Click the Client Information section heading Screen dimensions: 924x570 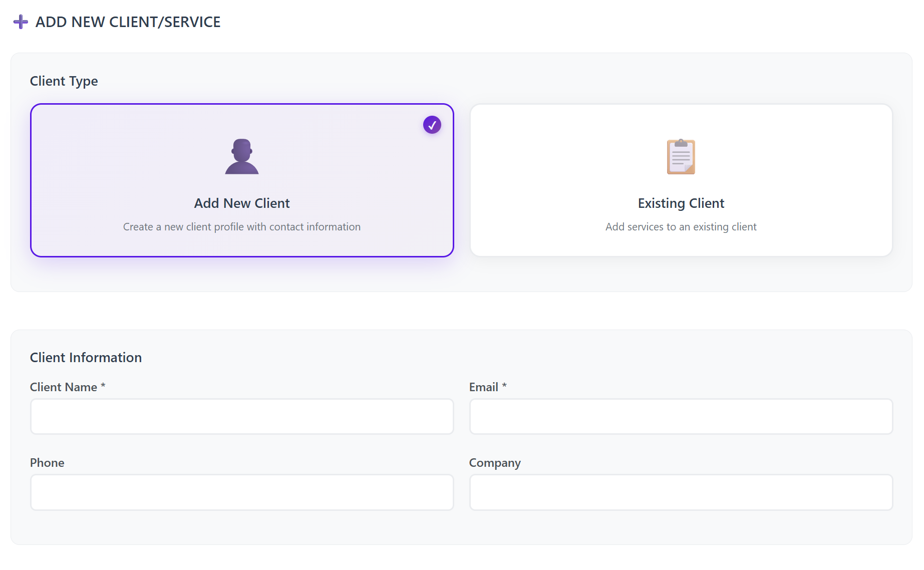click(86, 358)
